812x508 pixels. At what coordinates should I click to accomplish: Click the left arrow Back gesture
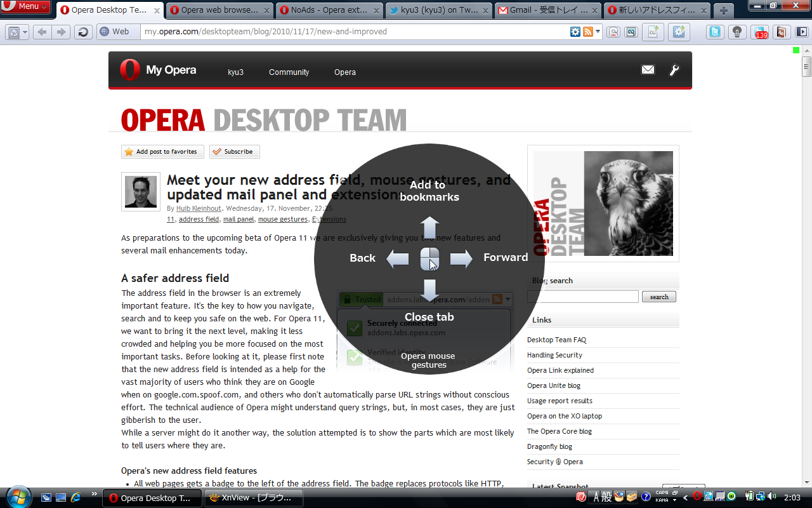pyautogui.click(x=398, y=258)
